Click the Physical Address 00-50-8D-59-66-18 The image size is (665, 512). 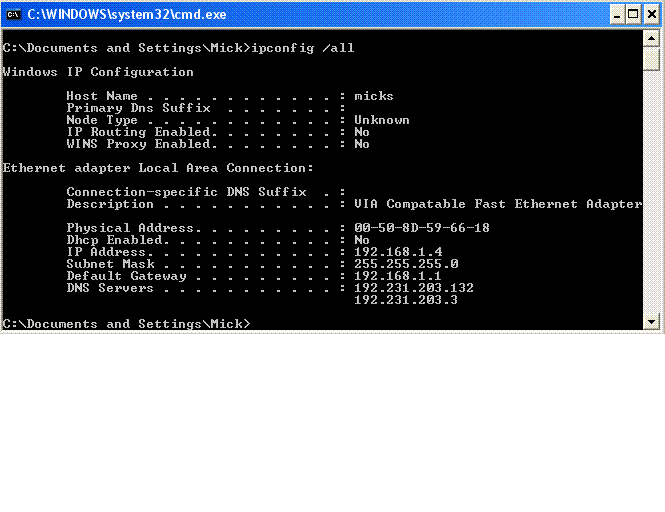pyautogui.click(x=422, y=228)
